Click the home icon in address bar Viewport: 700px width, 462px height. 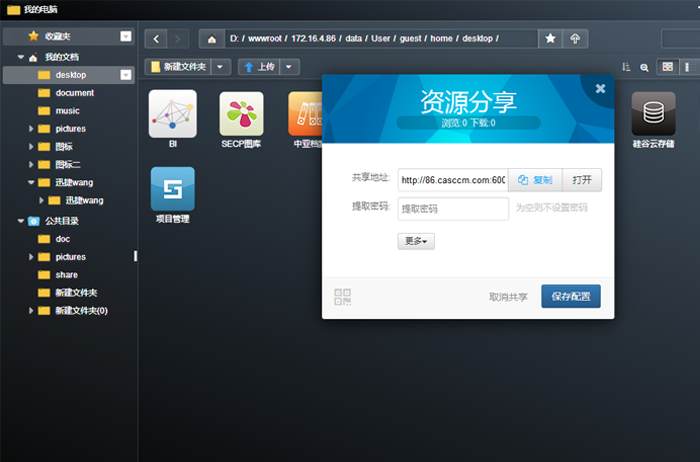(x=211, y=38)
